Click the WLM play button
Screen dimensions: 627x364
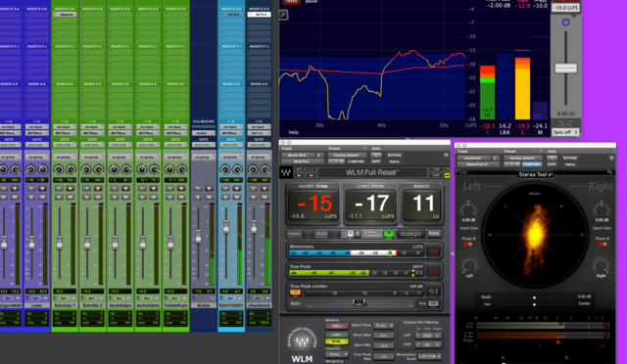tap(351, 234)
